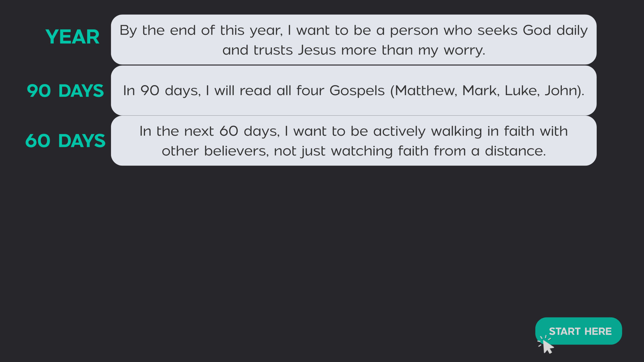
Task: Click the word "worry" in the year goal
Action: point(464,50)
